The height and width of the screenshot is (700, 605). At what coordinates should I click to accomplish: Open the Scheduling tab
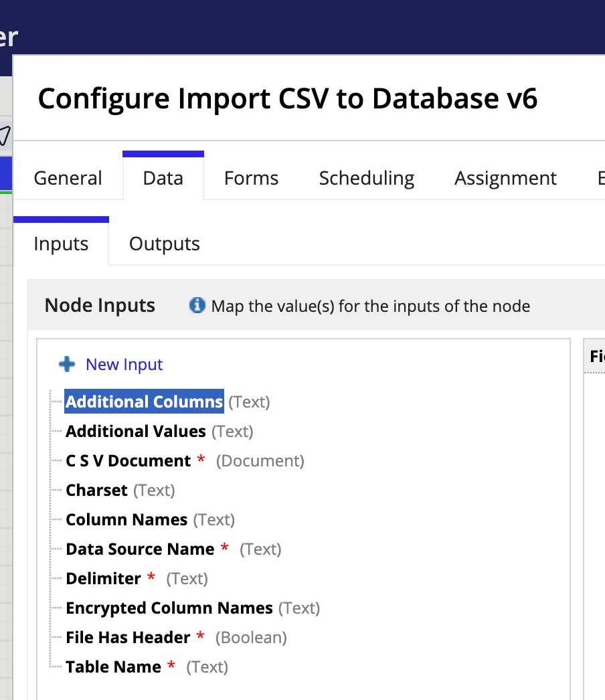[367, 178]
